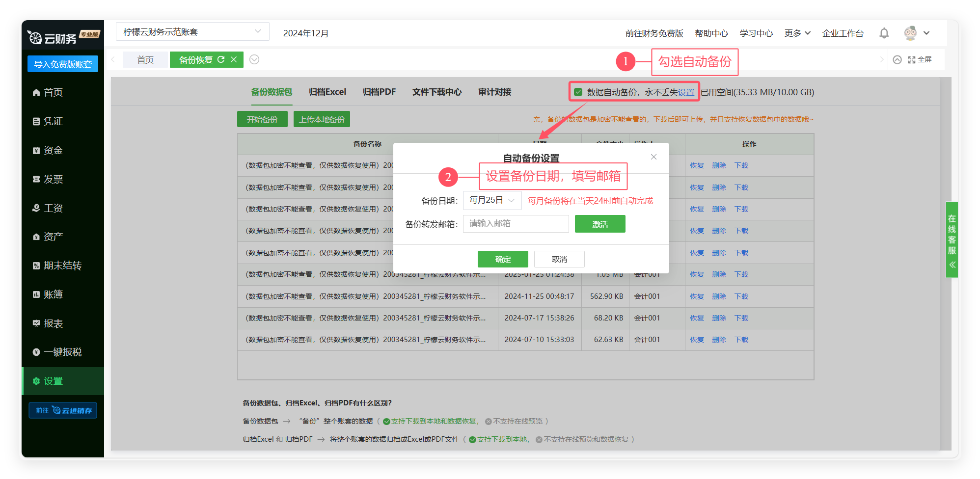This screenshot has width=980, height=479.
Task: Click the green 激活 button
Action: (x=599, y=224)
